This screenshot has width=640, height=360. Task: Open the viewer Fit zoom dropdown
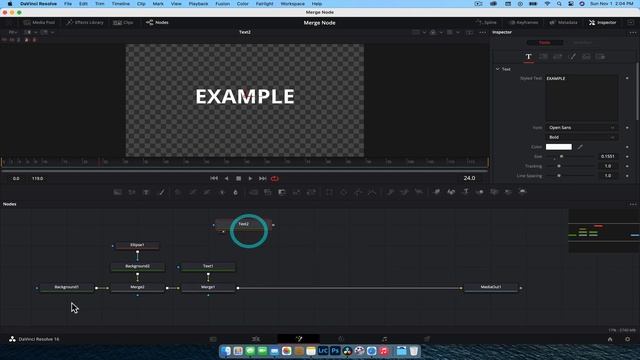[13, 32]
